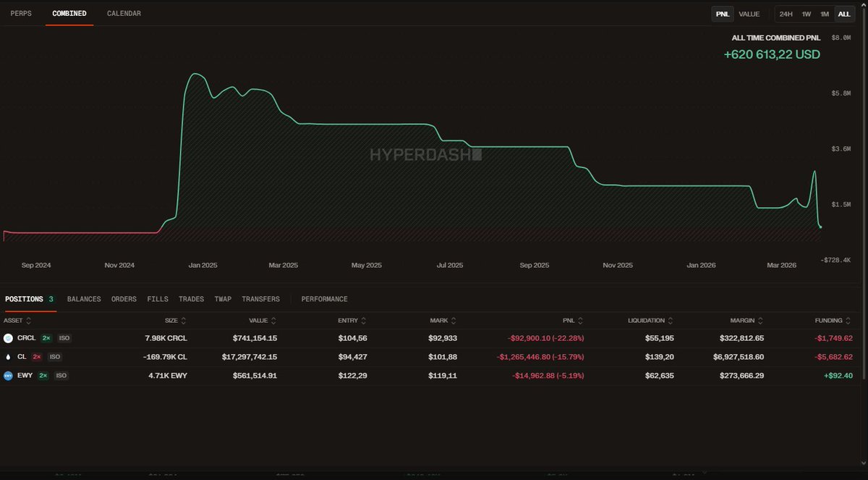The image size is (868, 480).
Task: Click margin $6,927,518.60
Action: point(739,357)
